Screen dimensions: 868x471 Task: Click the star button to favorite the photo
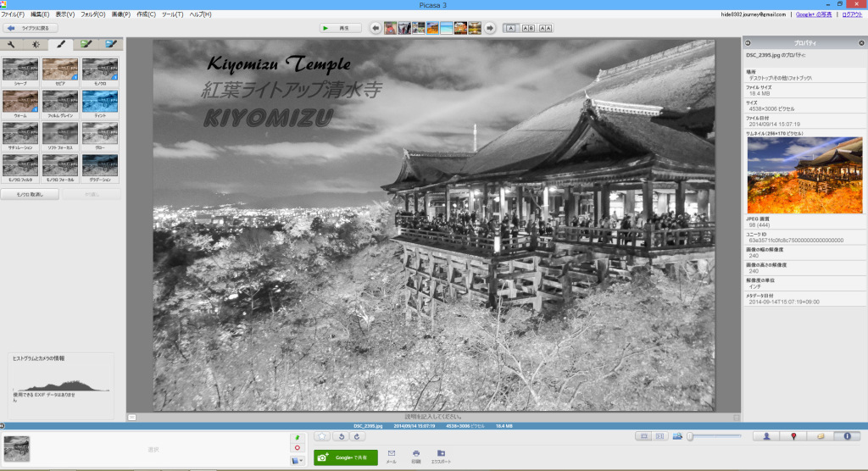click(x=322, y=436)
